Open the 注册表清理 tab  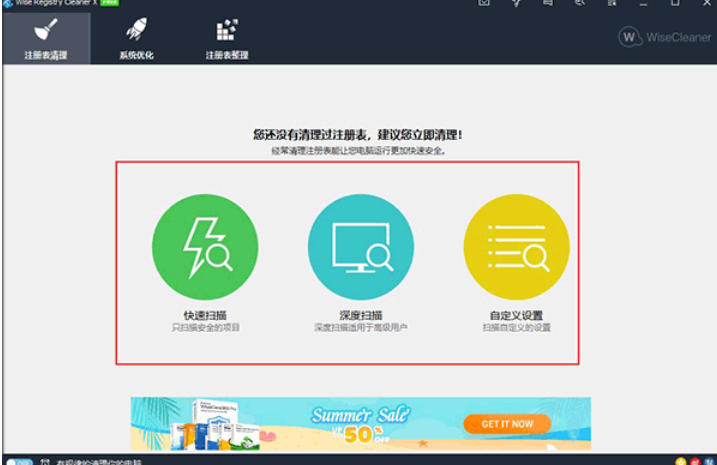tap(46, 38)
